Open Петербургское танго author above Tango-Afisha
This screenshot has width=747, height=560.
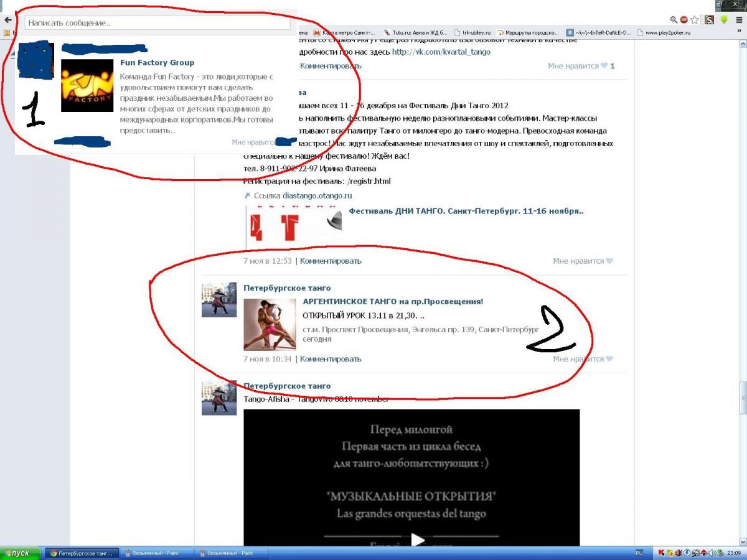287,386
